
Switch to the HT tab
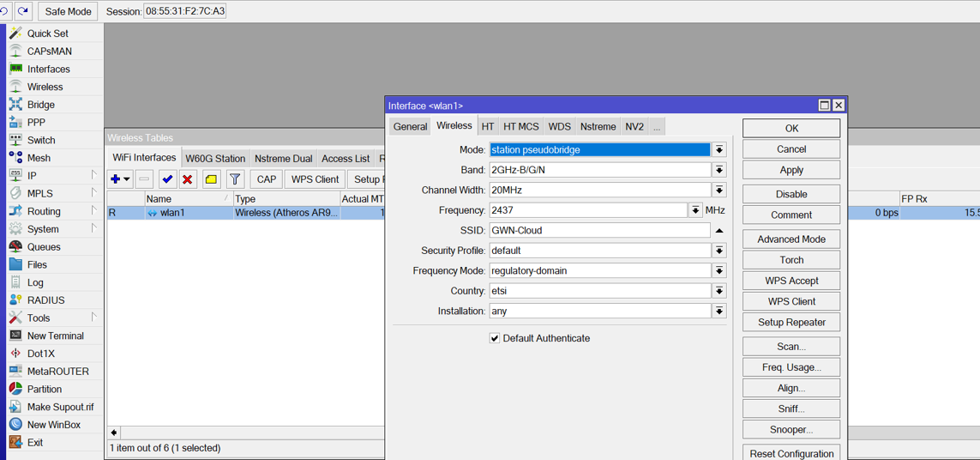pos(488,126)
